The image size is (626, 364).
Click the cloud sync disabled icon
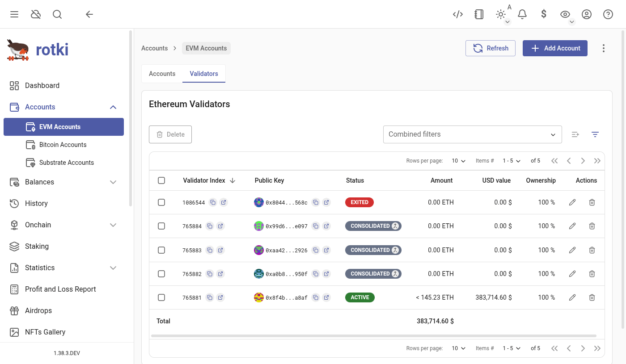click(36, 14)
